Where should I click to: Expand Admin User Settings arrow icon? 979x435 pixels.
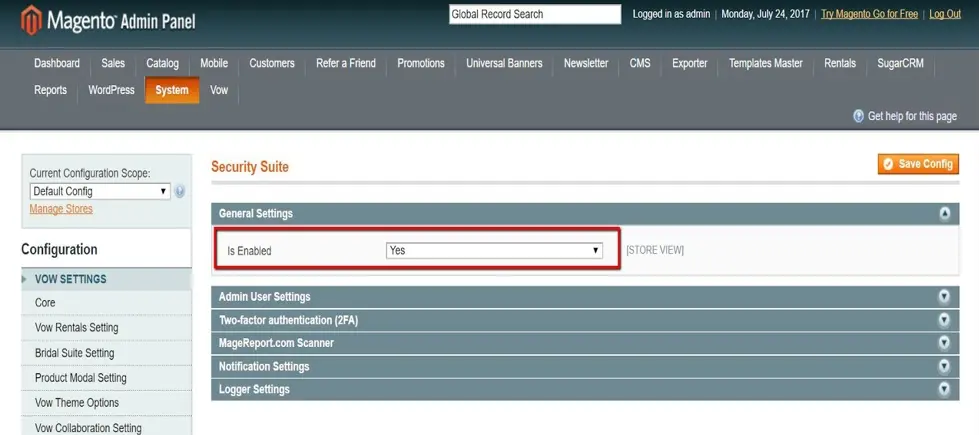pyautogui.click(x=944, y=296)
